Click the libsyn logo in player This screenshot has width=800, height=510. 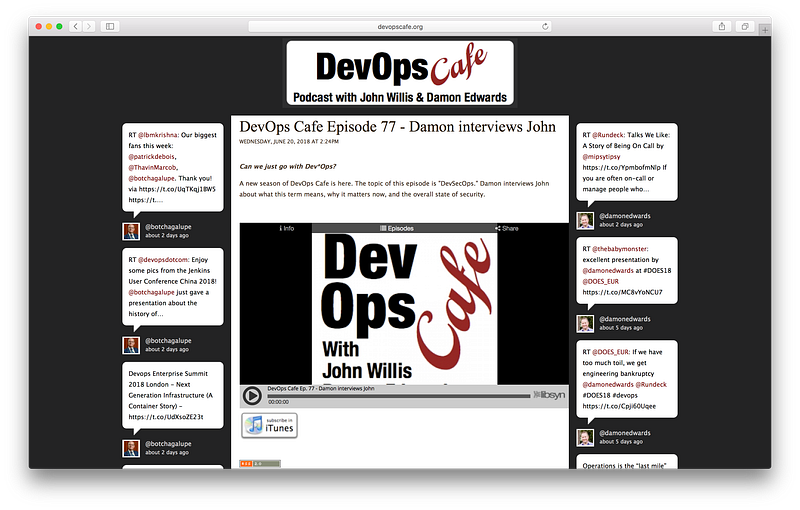(x=549, y=395)
